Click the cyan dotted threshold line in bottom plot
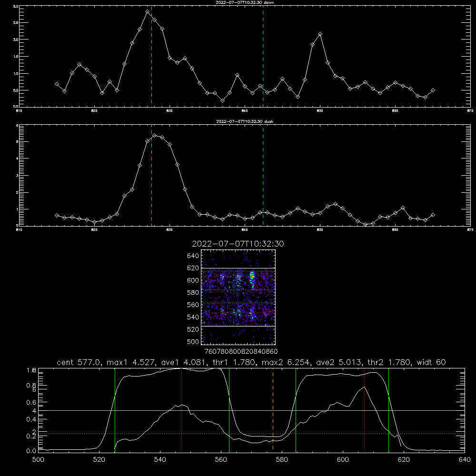476x476 pixels. click(251, 434)
